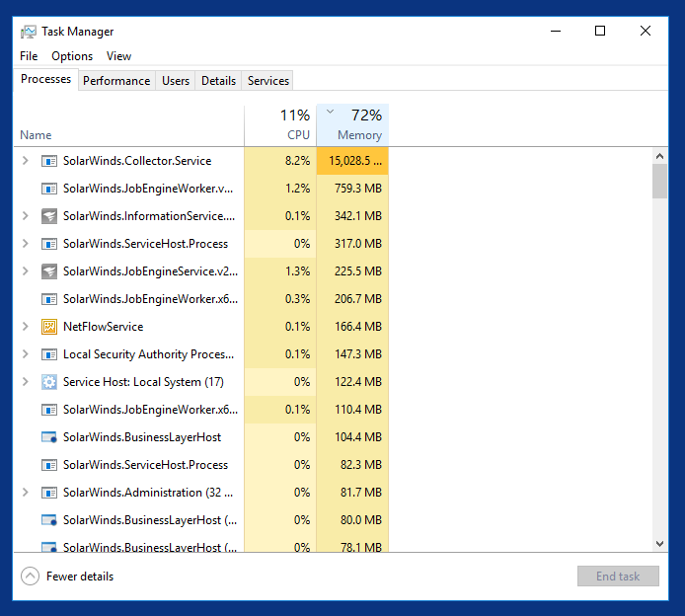
Task: Sort by the CPU column header
Action: pyautogui.click(x=280, y=125)
